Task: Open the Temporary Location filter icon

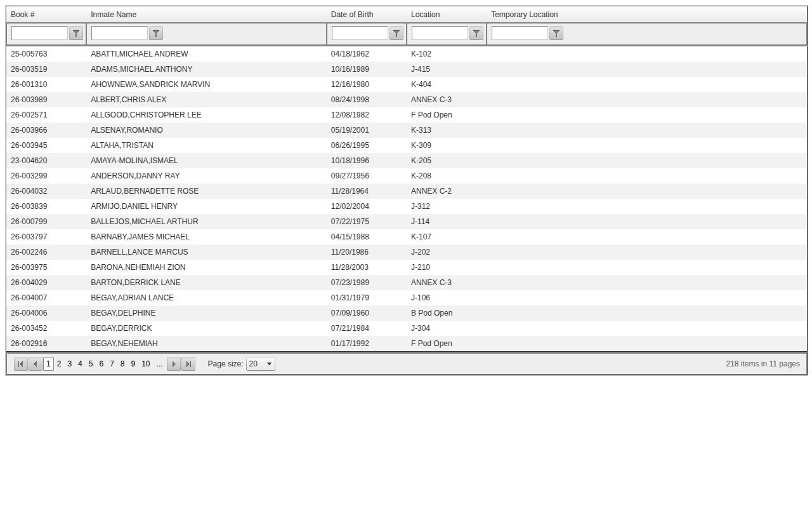Action: pos(556,33)
